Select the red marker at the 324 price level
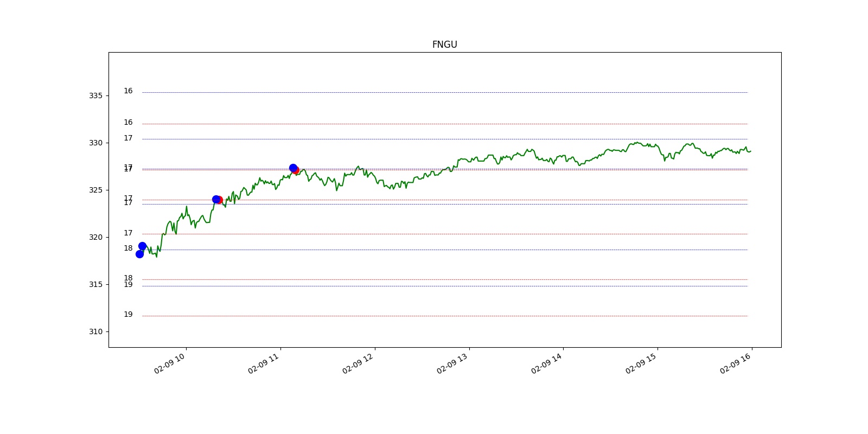Screen dimensions: 868x434 pos(220,200)
